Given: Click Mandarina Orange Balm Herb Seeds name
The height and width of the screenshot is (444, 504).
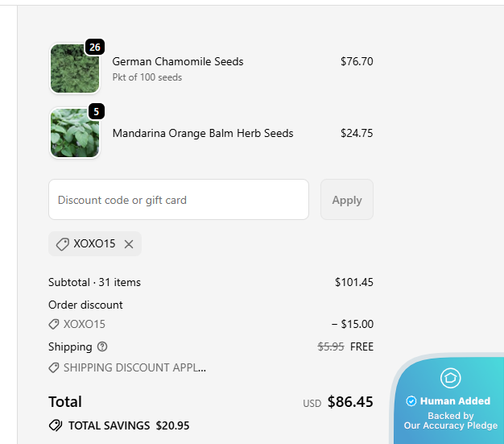Looking at the screenshot, I should tap(202, 134).
